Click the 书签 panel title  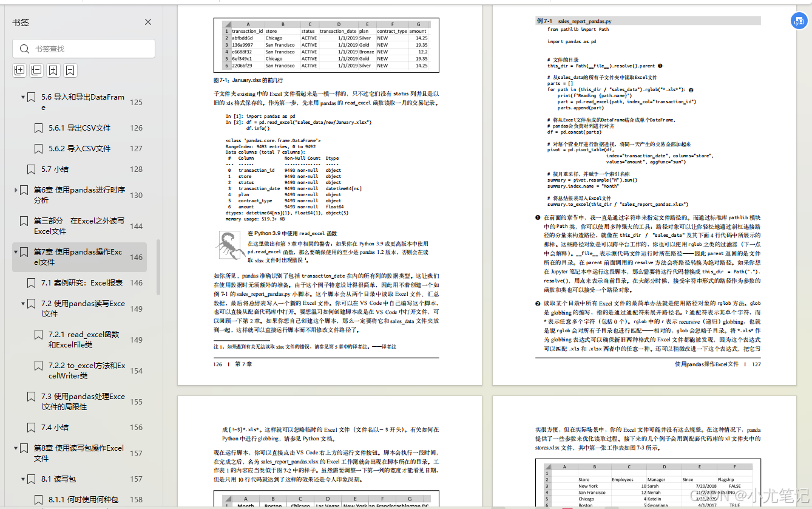coord(21,22)
